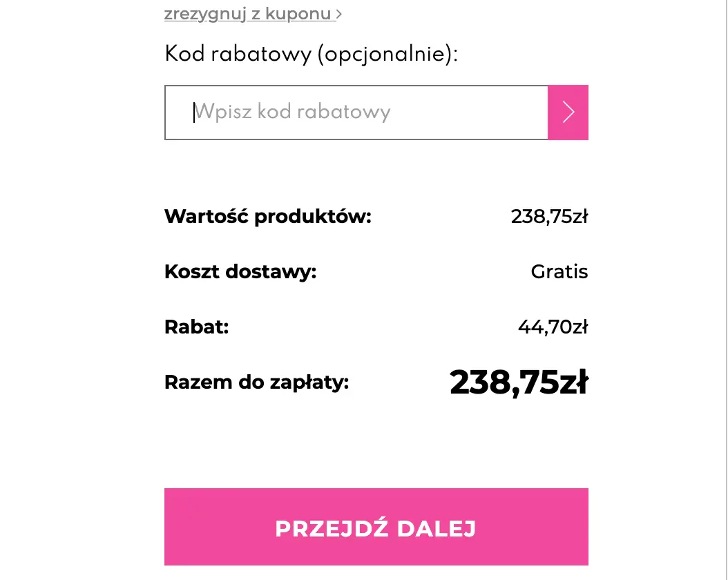Click the 'Koszt dostawy:' label

pyautogui.click(x=240, y=272)
